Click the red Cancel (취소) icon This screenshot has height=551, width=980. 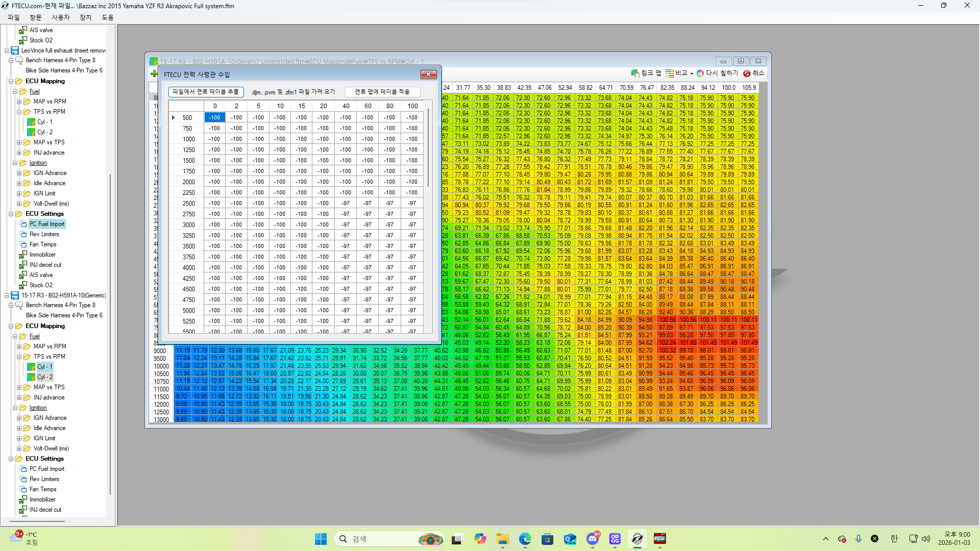click(x=747, y=73)
